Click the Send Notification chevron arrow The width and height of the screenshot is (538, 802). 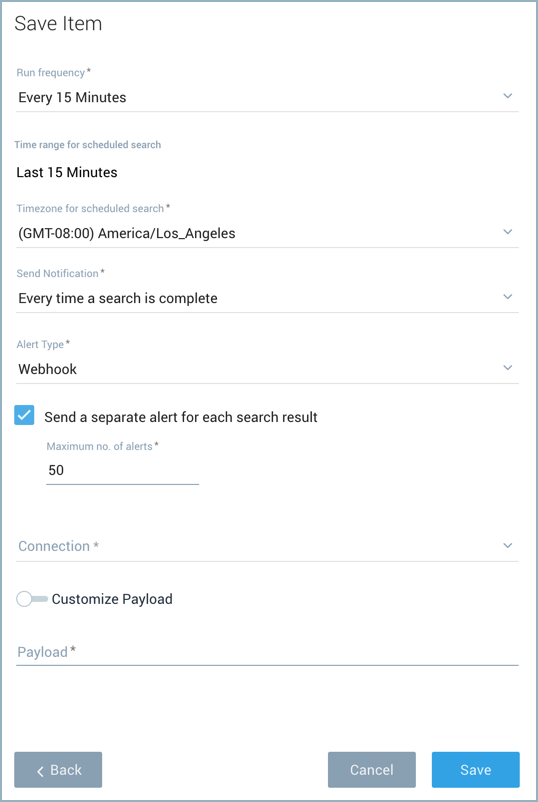tap(507, 297)
